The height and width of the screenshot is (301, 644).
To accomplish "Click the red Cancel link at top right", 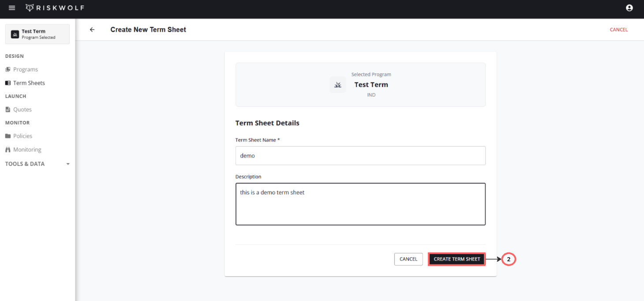I will tap(618, 30).
